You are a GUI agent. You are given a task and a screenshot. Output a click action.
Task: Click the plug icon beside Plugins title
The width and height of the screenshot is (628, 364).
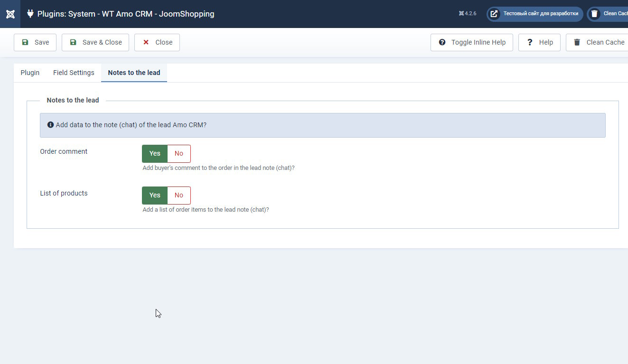[30, 14]
